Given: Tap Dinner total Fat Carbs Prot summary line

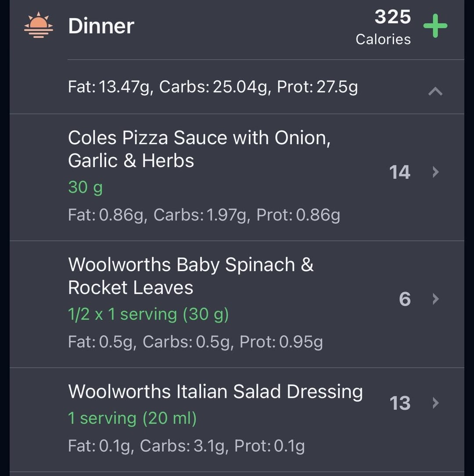Looking at the screenshot, I should point(213,87).
